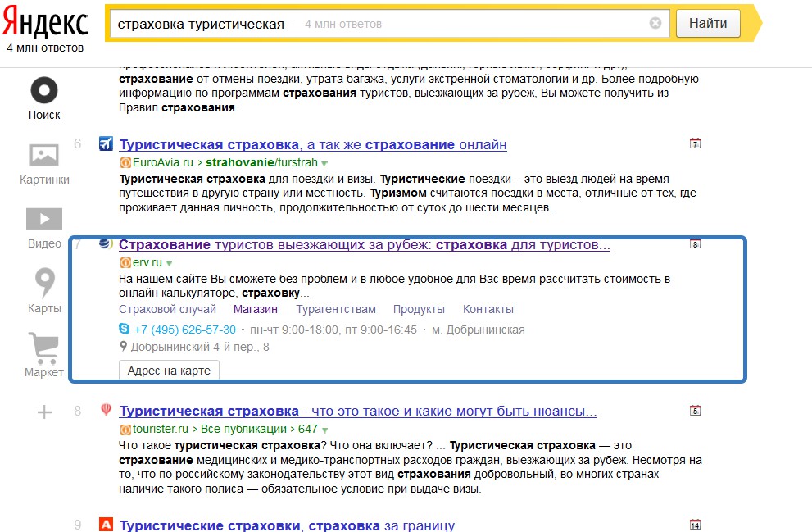Click the erv.ru domain link
The image size is (812, 532).
click(x=147, y=262)
